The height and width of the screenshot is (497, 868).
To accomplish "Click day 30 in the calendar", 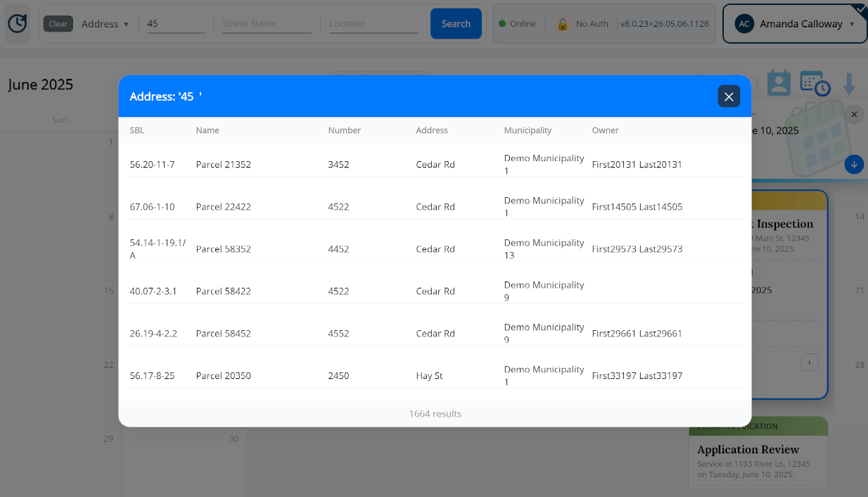I will 234,439.
